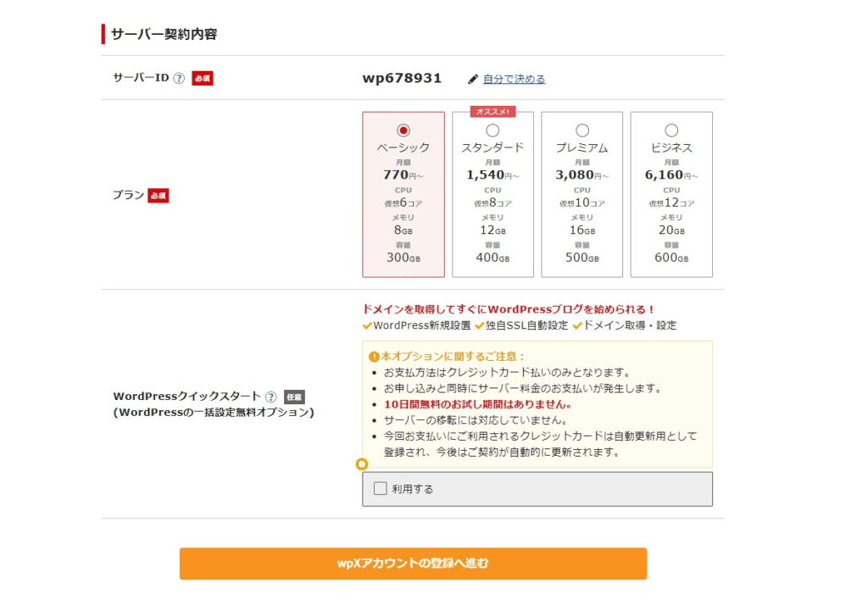Select the ベーシック plan radio button

[403, 130]
